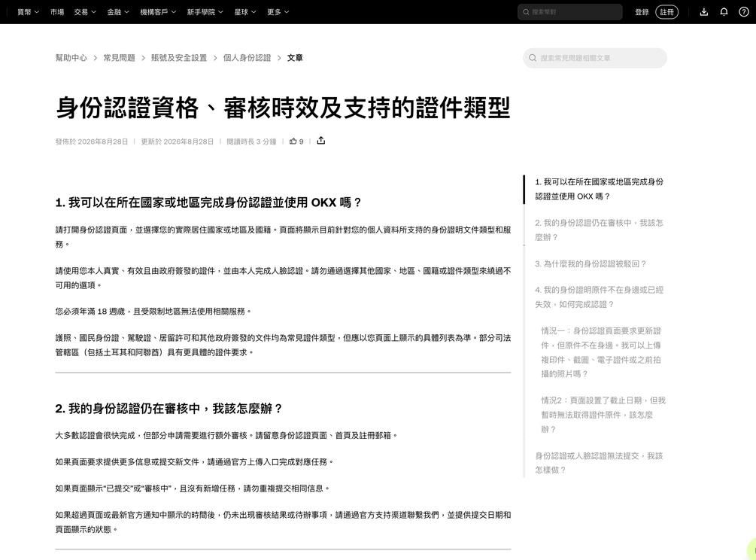Expand the 星球 dropdown menu
Screen dimensions: 756x560
click(245, 12)
